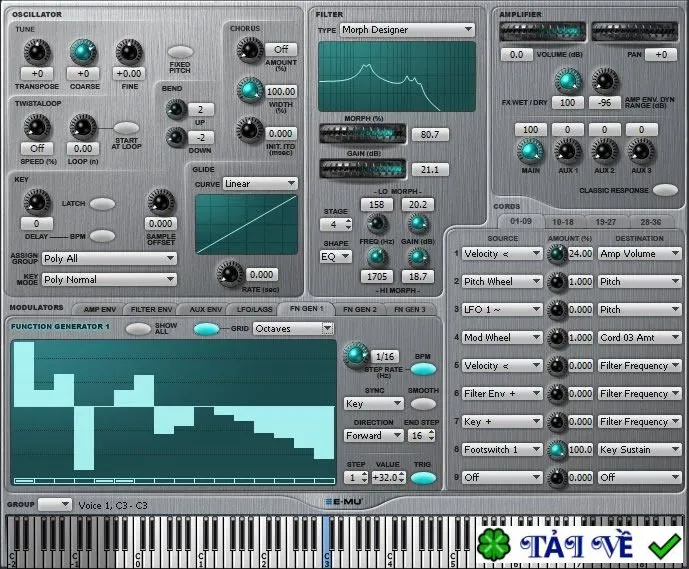The height and width of the screenshot is (569, 689).
Task: Click the Main send knob
Action: click(x=530, y=151)
